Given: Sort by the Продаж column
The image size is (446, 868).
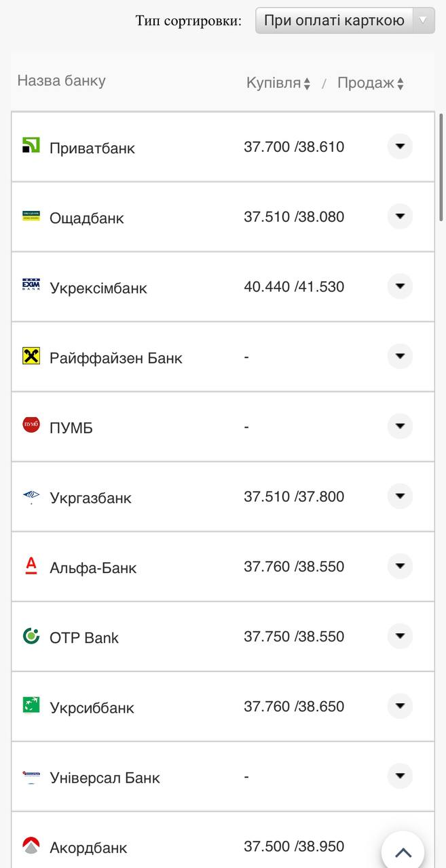Looking at the screenshot, I should tap(371, 83).
